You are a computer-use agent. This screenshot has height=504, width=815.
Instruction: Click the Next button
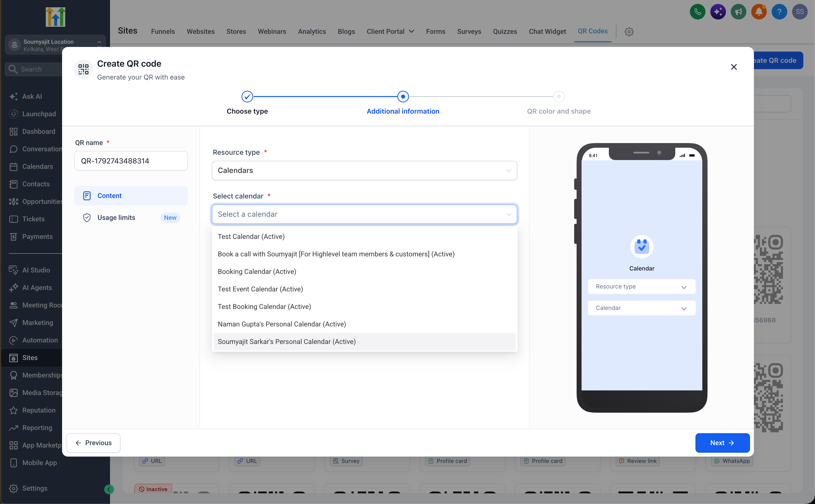(x=722, y=443)
